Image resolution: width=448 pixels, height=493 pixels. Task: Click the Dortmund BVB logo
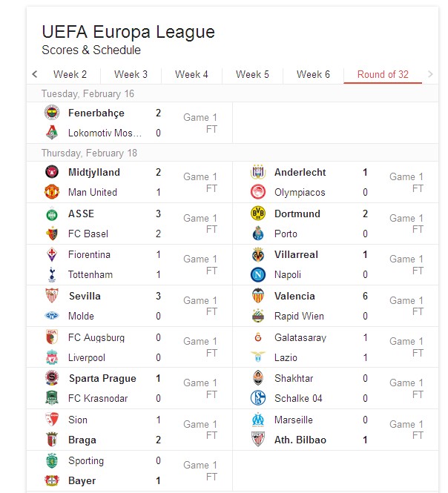[x=257, y=214]
